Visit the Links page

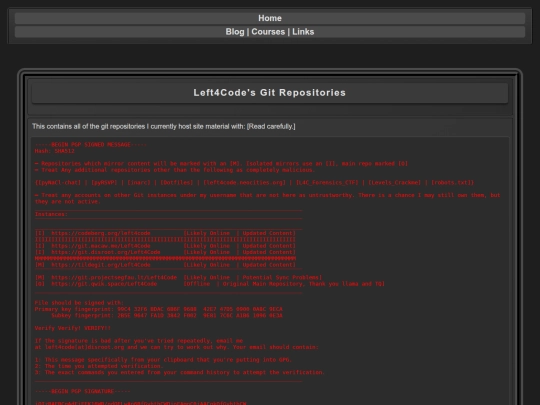click(x=303, y=32)
